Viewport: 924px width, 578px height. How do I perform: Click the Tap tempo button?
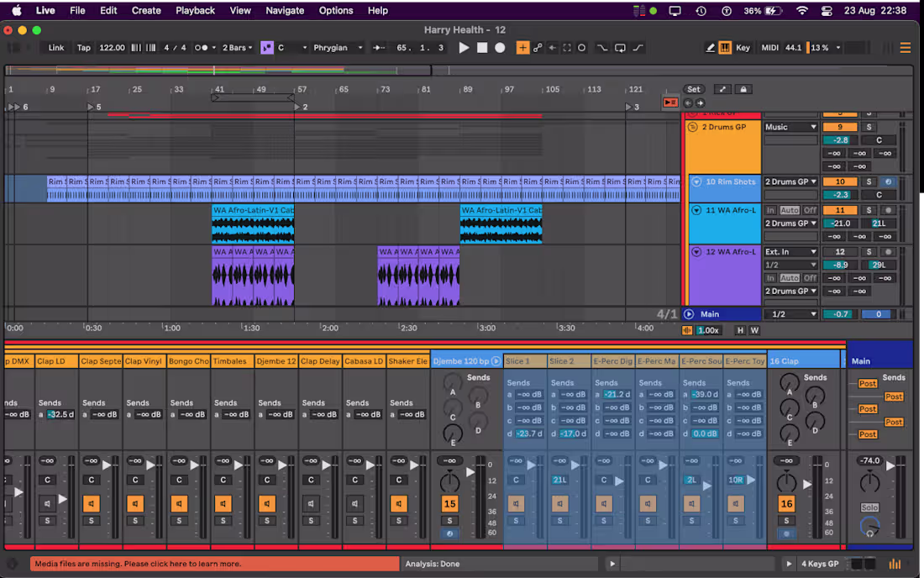click(83, 48)
